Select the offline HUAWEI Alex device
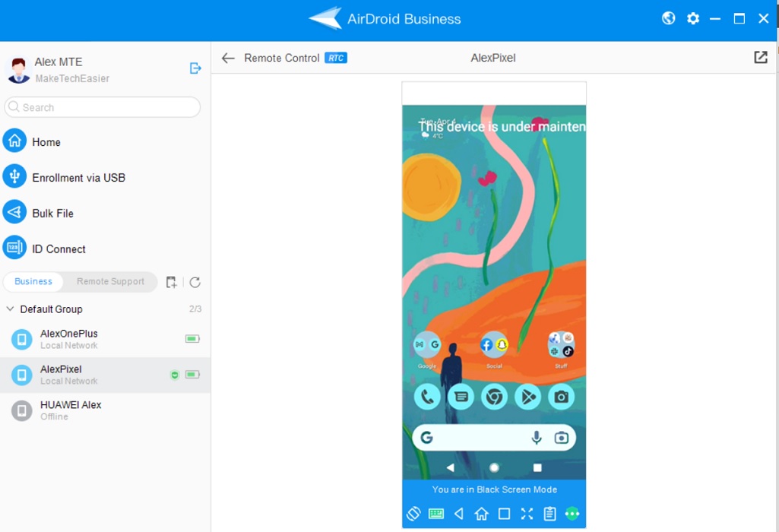Viewport: 779px width, 532px height. [x=105, y=411]
